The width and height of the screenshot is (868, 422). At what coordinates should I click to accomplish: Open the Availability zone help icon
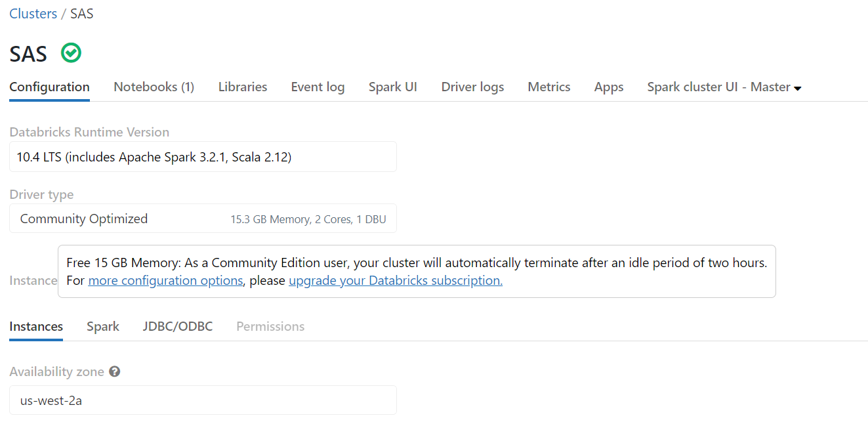point(114,371)
